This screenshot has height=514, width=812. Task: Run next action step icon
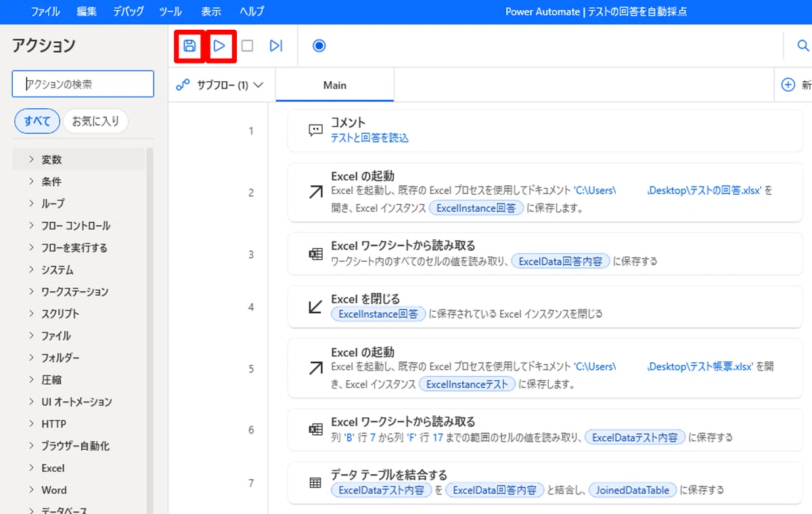point(276,46)
